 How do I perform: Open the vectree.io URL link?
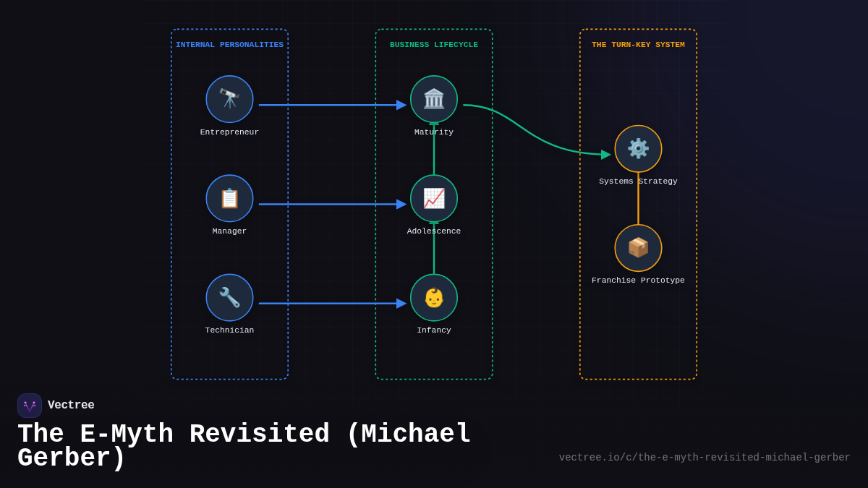pos(704,457)
